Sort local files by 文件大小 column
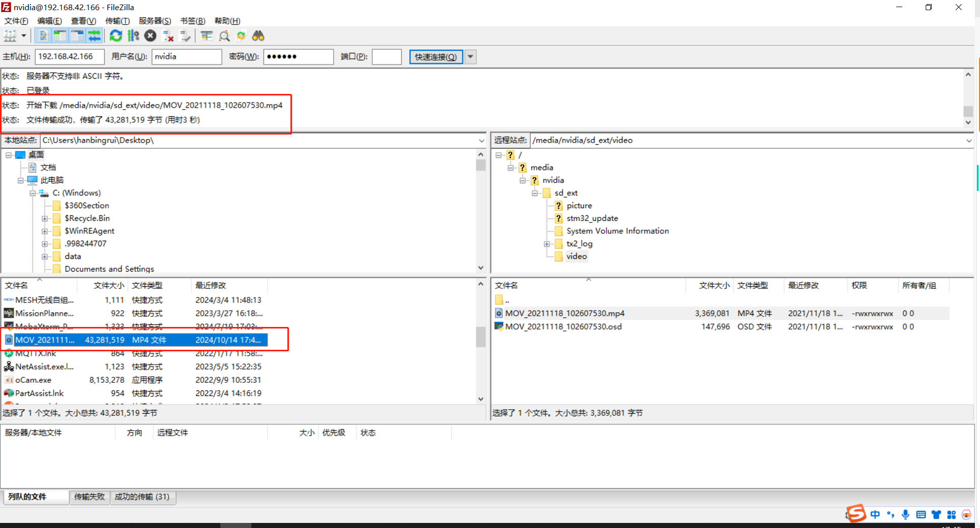Viewport: 980px width, 528px height. [x=109, y=285]
